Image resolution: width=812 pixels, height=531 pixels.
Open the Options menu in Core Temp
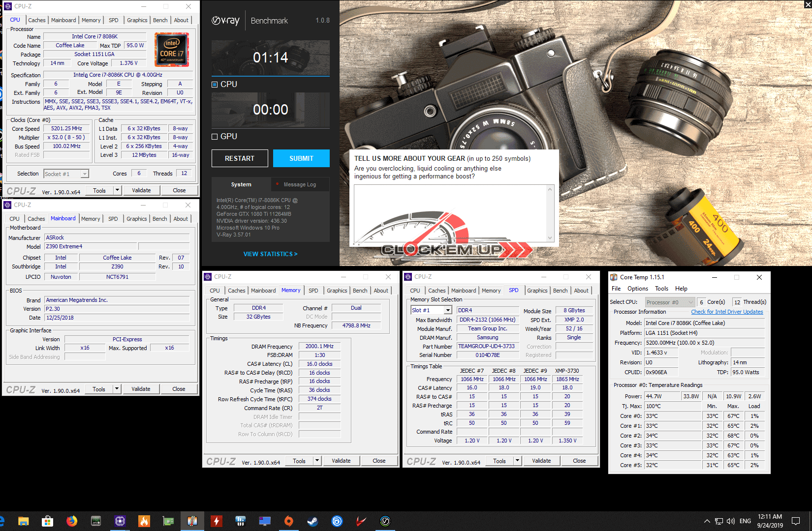(x=637, y=289)
